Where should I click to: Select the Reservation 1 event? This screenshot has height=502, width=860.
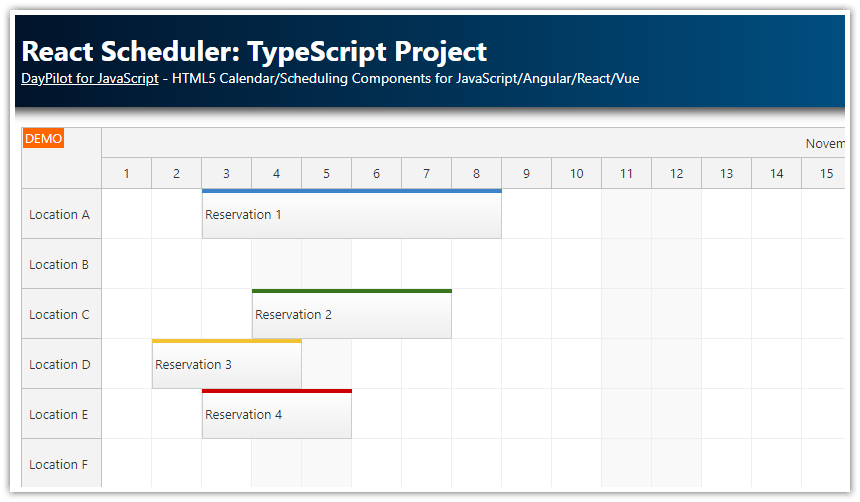pyautogui.click(x=351, y=215)
